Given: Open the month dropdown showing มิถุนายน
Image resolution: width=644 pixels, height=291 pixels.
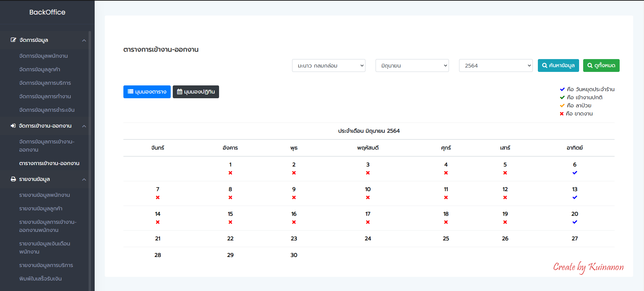Looking at the screenshot, I should [x=412, y=65].
